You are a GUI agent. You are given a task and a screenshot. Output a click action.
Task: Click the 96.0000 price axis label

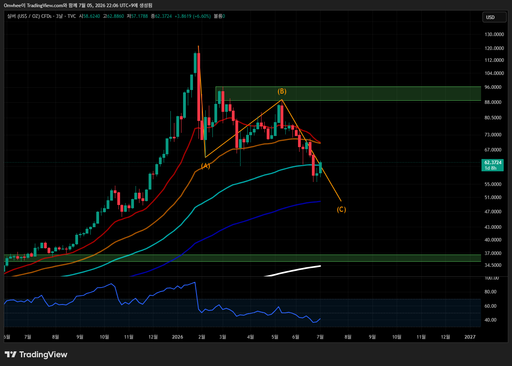pyautogui.click(x=493, y=87)
